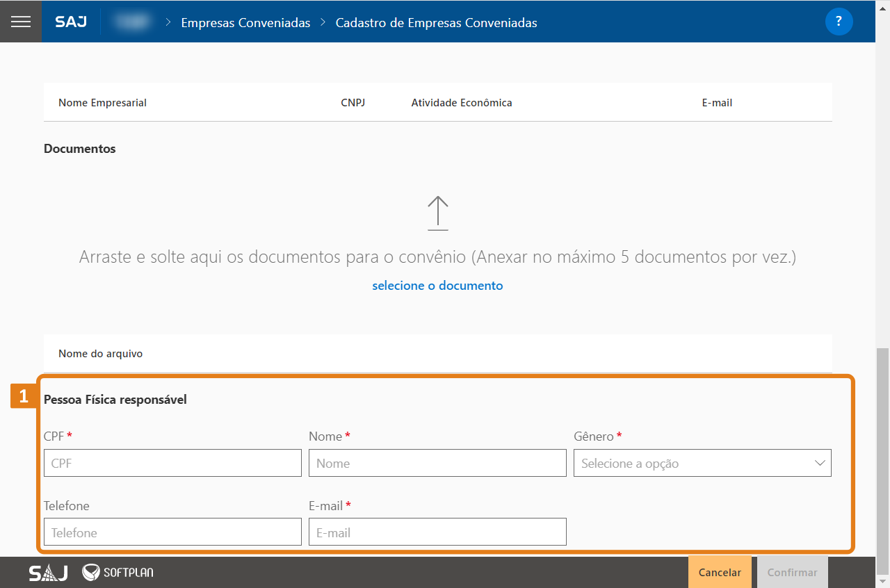The height and width of the screenshot is (588, 890).
Task: Click the Cancelar button
Action: 720,572
